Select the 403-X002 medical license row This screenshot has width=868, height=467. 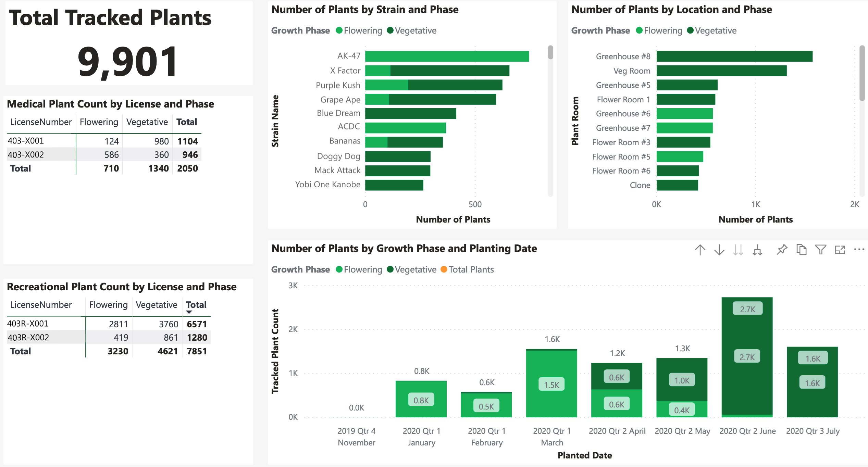click(x=26, y=155)
